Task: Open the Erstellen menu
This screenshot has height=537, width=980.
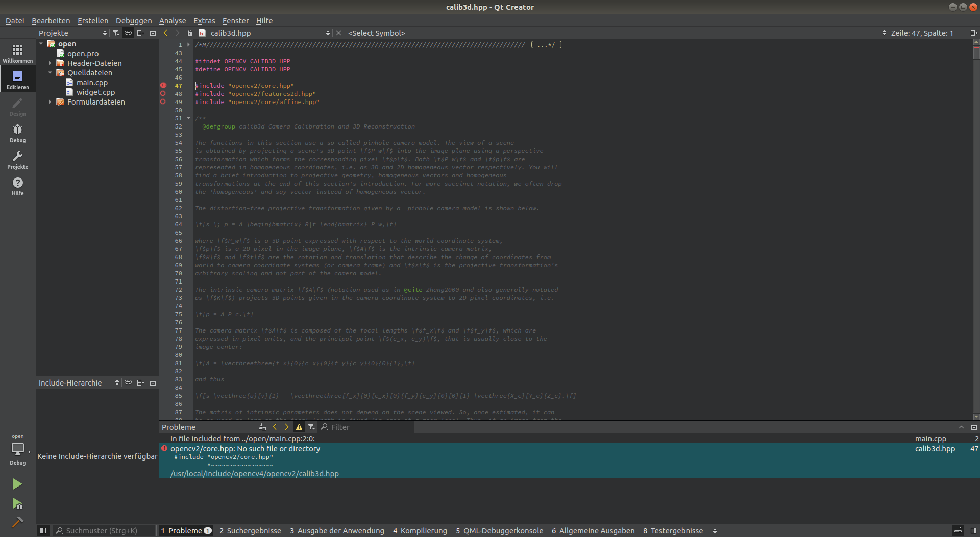Action: point(93,21)
